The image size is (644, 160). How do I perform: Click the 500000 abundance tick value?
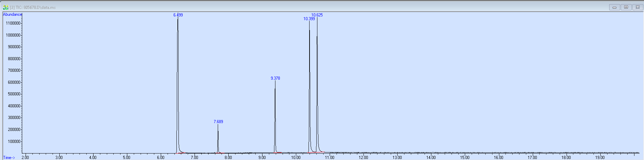tap(14, 94)
